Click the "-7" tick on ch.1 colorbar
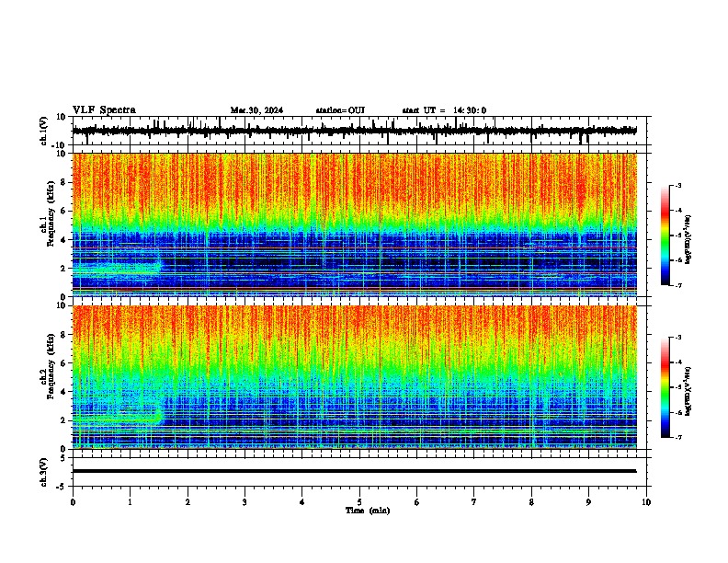The width and height of the screenshot is (728, 563). coord(677,285)
